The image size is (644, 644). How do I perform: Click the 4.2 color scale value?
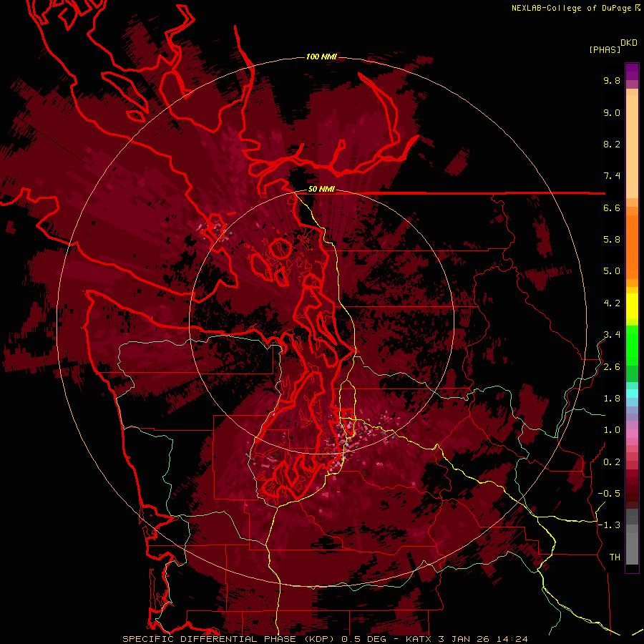point(612,303)
